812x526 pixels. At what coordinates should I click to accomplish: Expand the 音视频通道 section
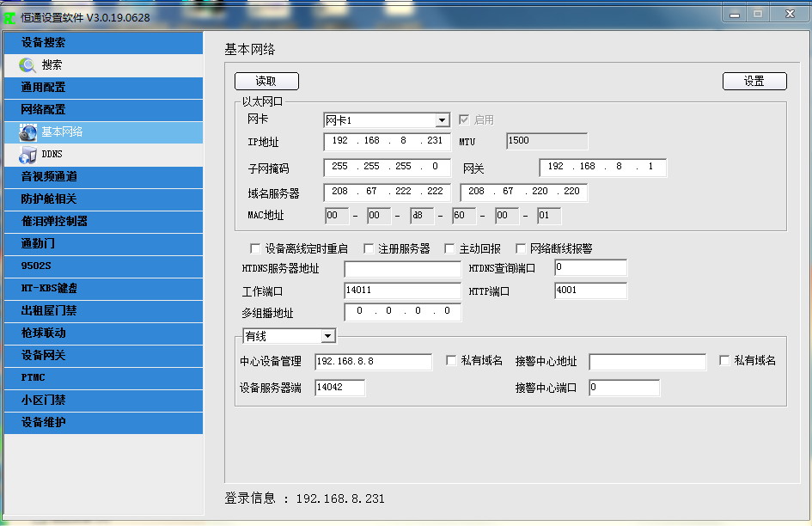click(x=103, y=177)
